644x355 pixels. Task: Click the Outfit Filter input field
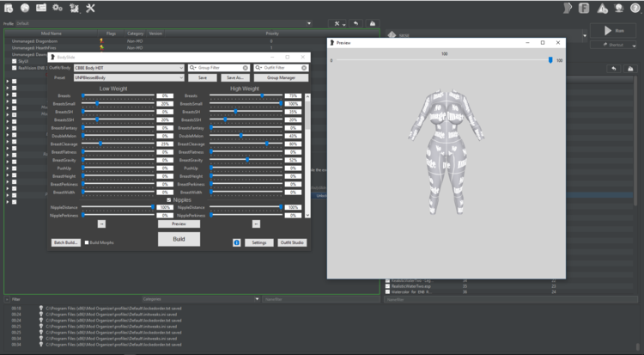283,68
